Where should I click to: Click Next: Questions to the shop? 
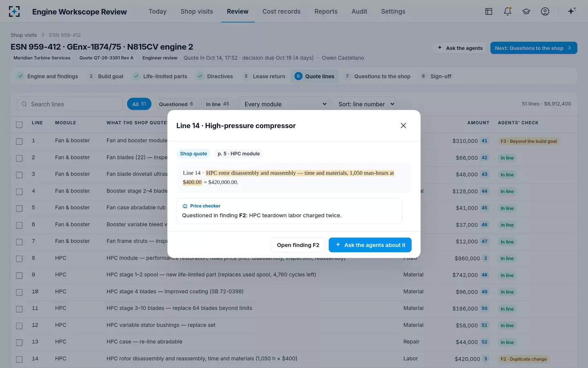(534, 48)
